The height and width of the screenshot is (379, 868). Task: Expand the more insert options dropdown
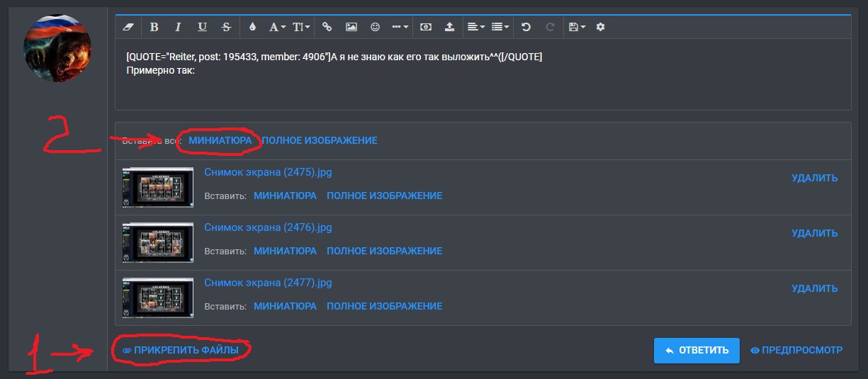tap(400, 27)
